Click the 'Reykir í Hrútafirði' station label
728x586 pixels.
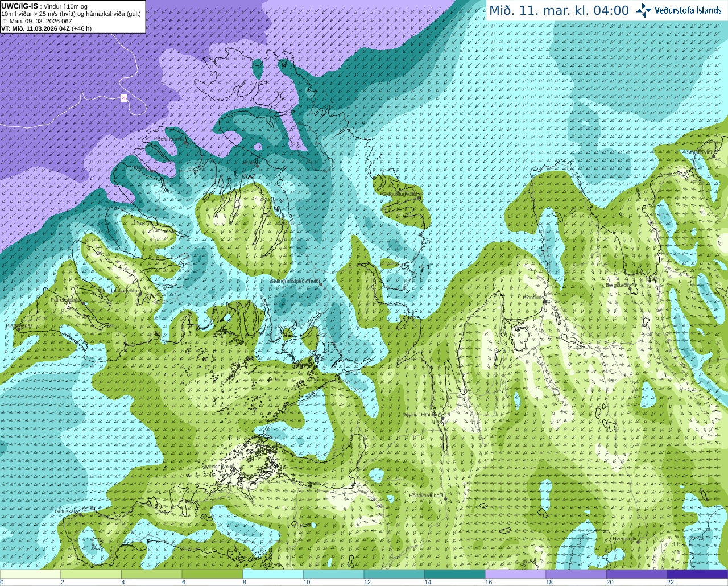[x=422, y=415]
